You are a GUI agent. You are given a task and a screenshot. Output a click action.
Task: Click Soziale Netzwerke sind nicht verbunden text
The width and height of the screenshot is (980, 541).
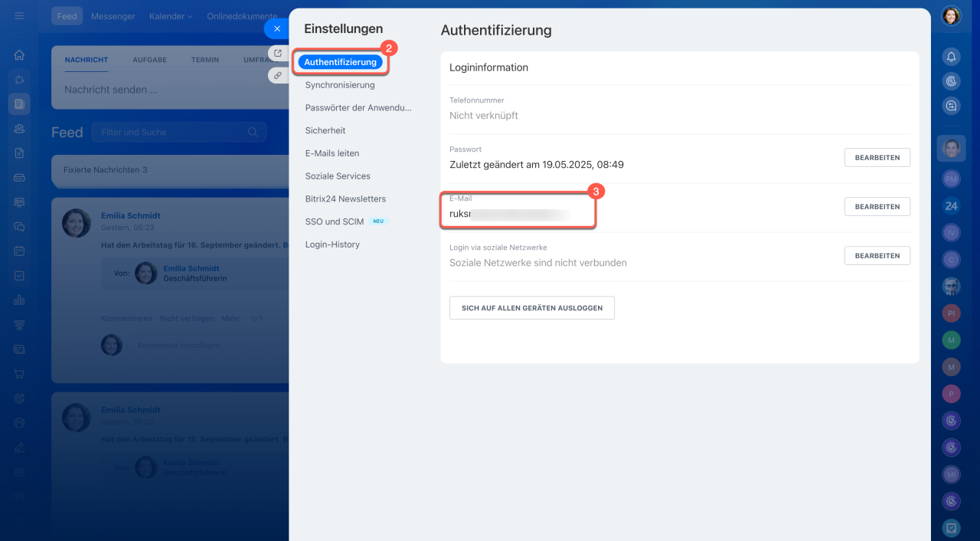click(538, 263)
